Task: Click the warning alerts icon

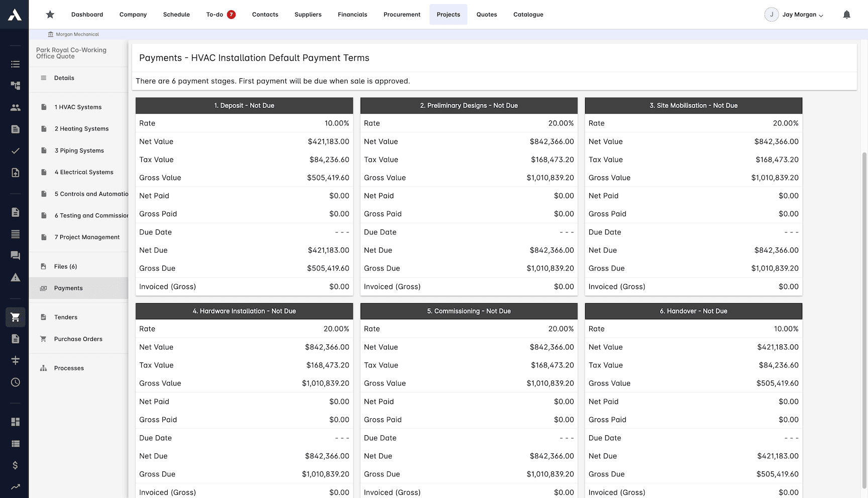Action: click(15, 277)
